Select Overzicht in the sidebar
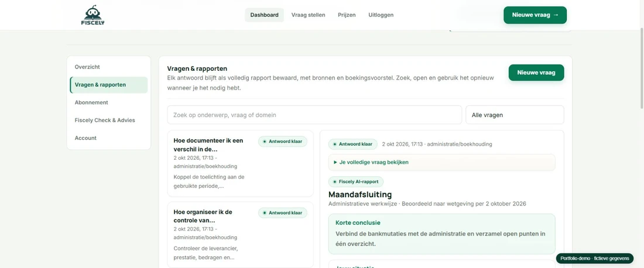The height and width of the screenshot is (268, 644). click(109, 67)
